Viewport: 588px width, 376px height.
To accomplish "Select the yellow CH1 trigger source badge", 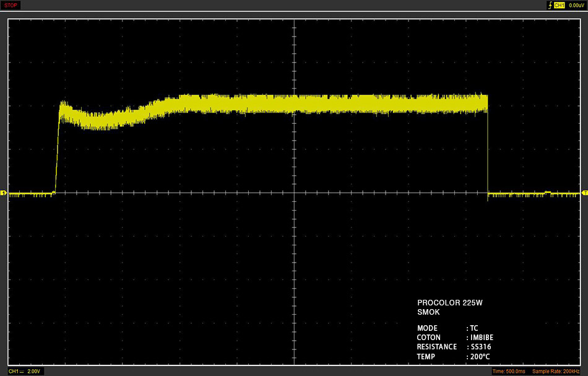I will point(559,5).
